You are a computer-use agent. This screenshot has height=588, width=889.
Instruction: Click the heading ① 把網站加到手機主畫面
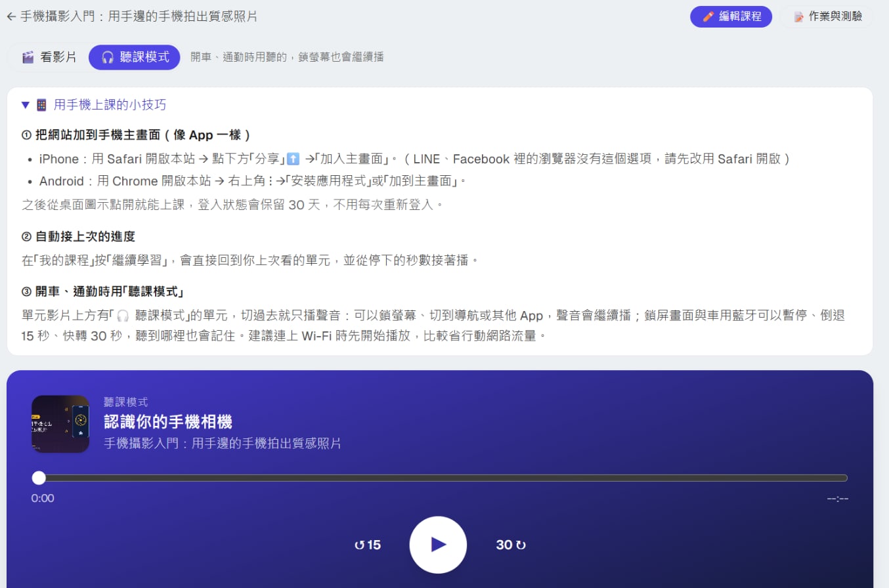coord(137,135)
